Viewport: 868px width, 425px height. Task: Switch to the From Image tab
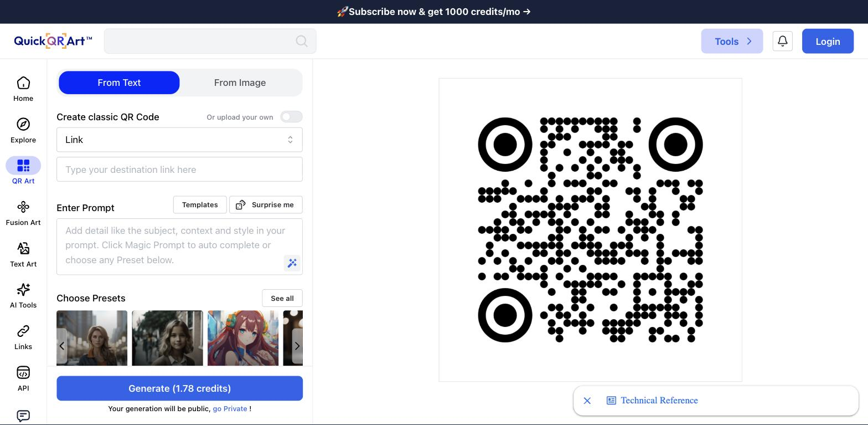pyautogui.click(x=240, y=83)
